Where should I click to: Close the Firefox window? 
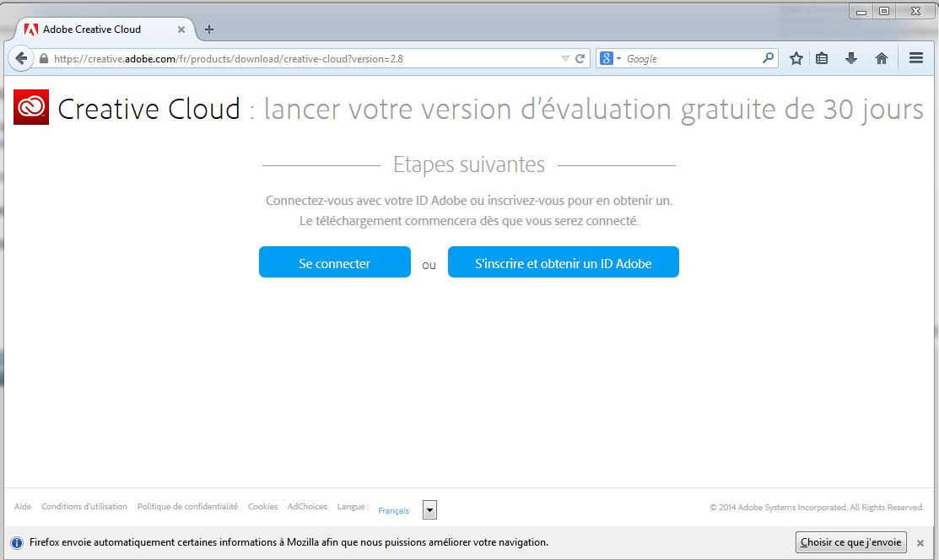click(x=915, y=11)
